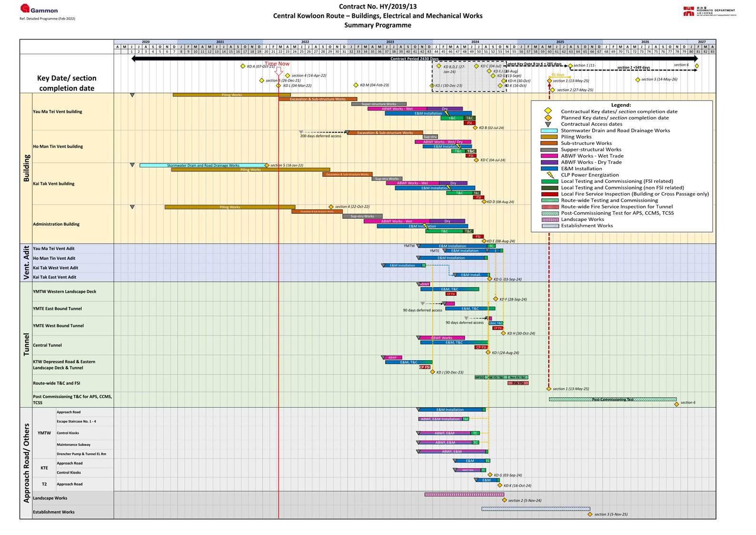This screenshot has height=535, width=756.
Task: Click the Central Tunnel row label
Action: point(47,345)
